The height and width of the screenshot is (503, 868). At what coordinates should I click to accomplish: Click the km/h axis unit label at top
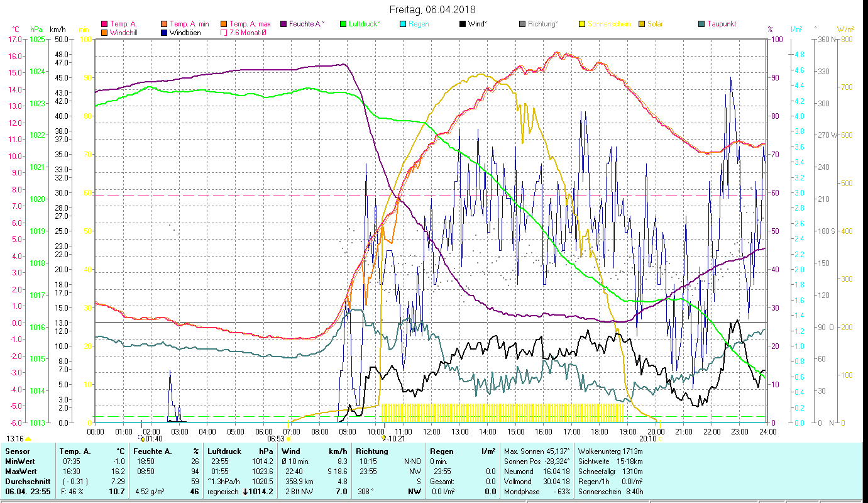point(57,30)
